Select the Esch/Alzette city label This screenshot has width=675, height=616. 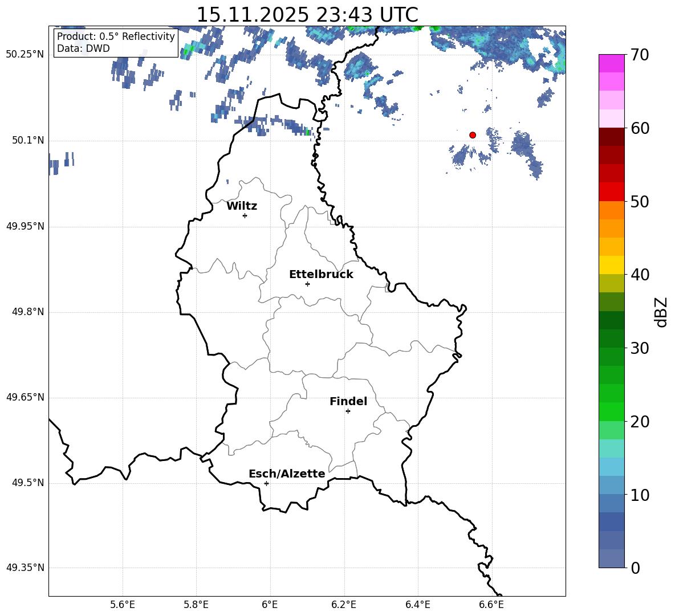coord(287,474)
